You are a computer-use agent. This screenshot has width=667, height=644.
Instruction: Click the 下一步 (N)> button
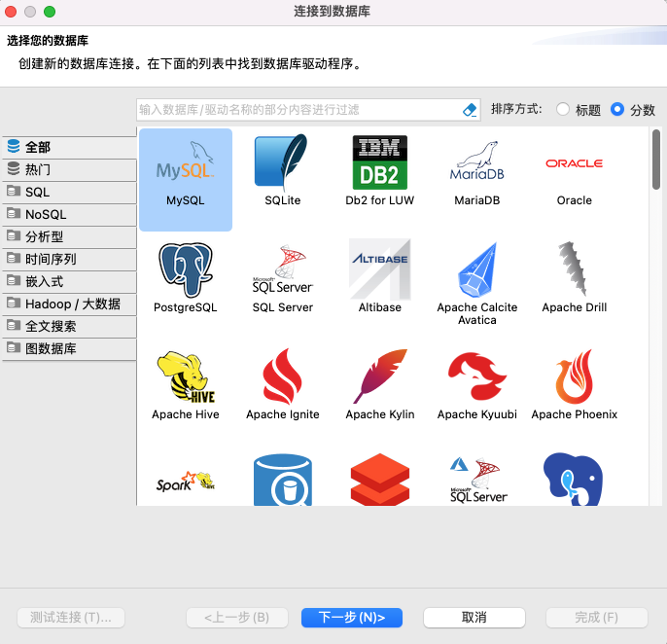click(352, 617)
